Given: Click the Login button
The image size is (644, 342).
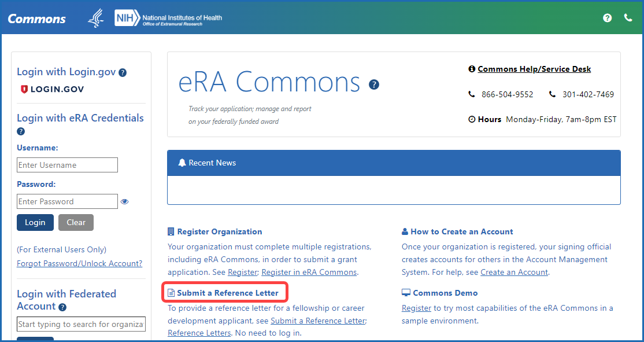Looking at the screenshot, I should 35,222.
